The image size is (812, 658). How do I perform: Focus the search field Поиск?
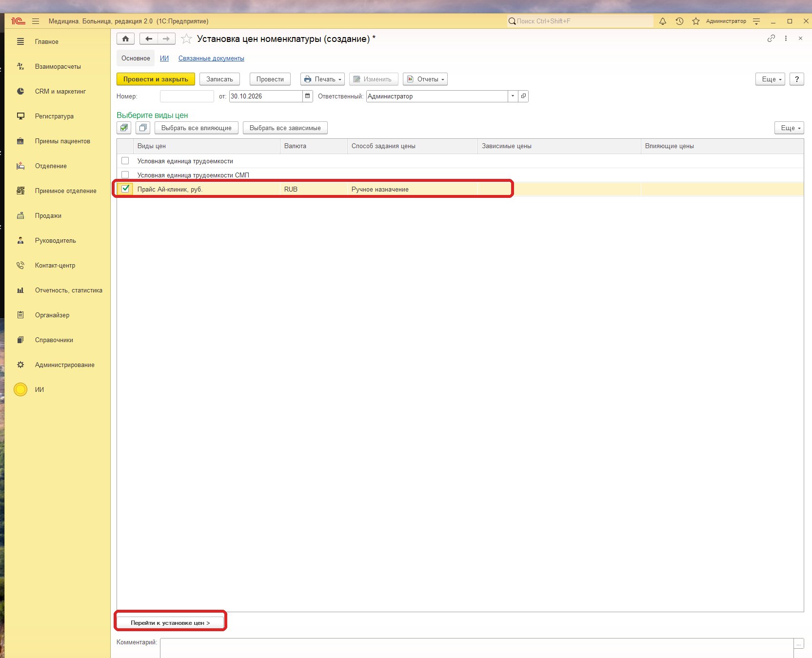pyautogui.click(x=580, y=21)
